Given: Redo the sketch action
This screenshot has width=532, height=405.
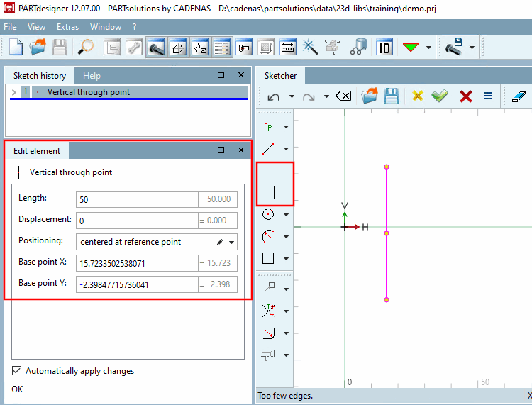Looking at the screenshot, I should pos(309,97).
